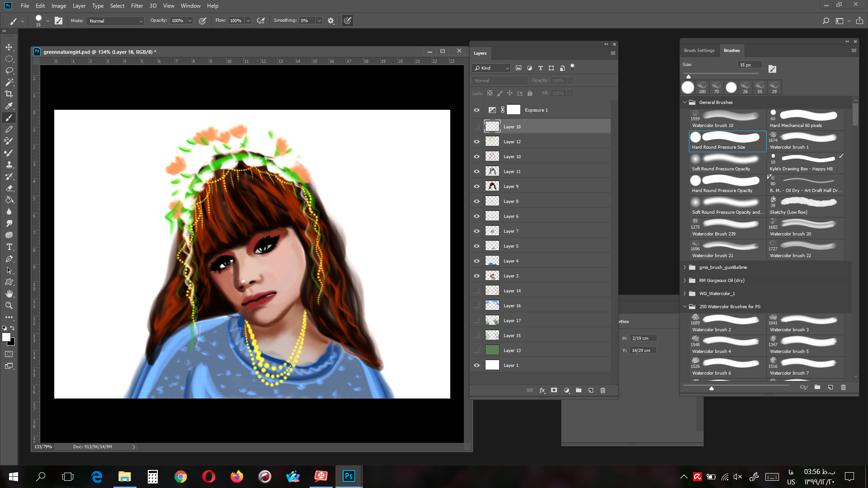Create a new layer group

pyautogui.click(x=579, y=390)
